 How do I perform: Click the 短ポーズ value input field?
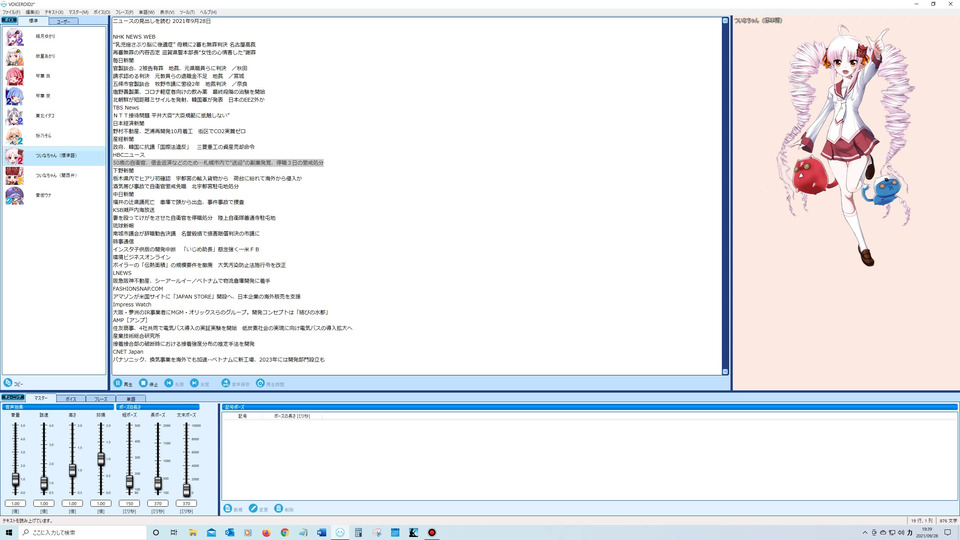coord(129,503)
